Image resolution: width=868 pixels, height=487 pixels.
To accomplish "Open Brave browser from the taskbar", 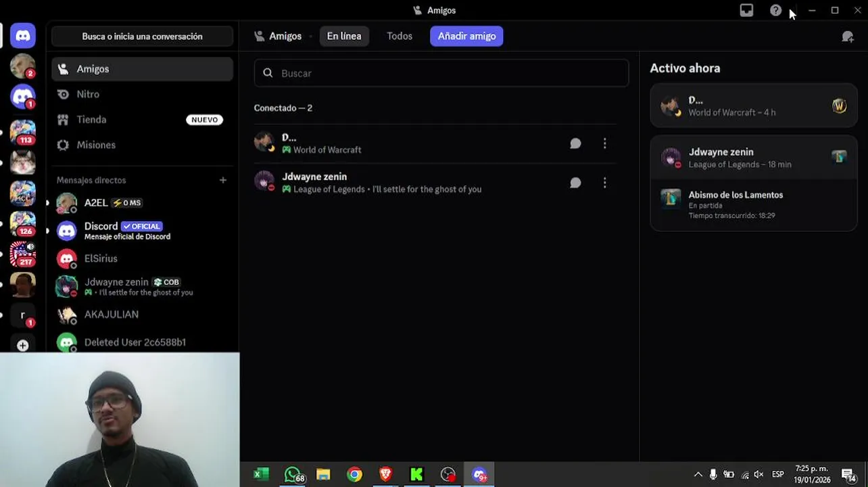I will tap(385, 475).
